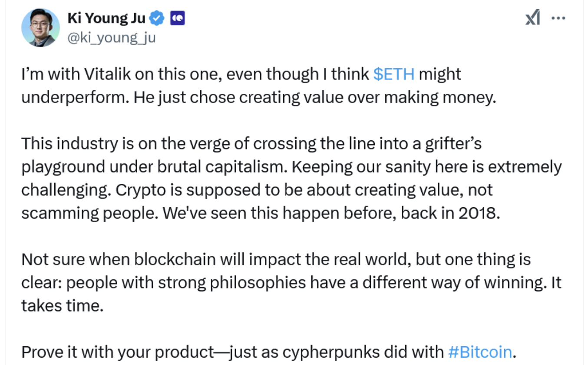This screenshot has height=365, width=588.
Task: Click the Grok icon on the tweet
Action: click(x=533, y=18)
